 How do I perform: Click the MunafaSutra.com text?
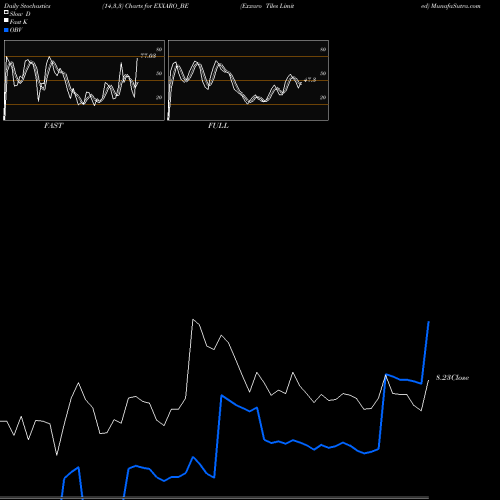tap(456, 6)
